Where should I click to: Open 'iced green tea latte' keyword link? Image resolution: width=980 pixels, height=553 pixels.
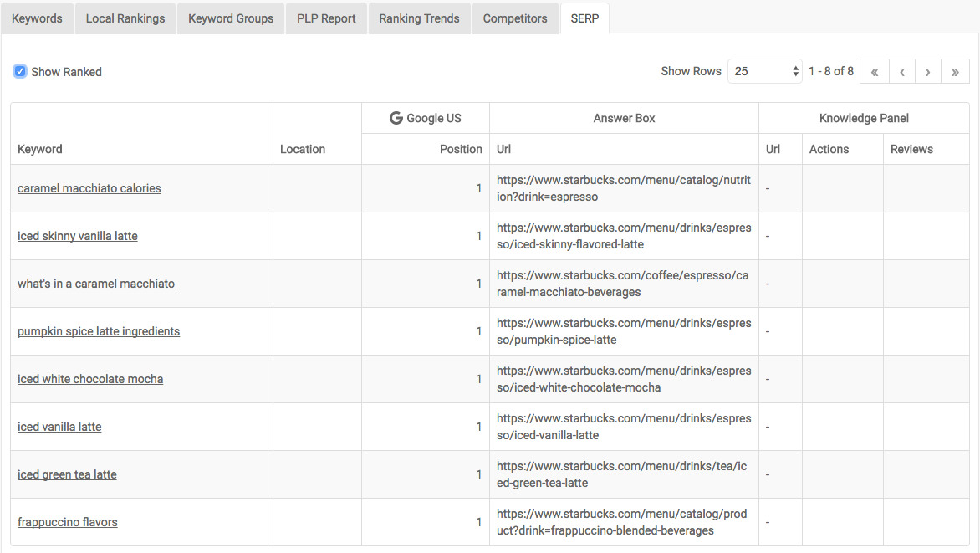coord(67,474)
